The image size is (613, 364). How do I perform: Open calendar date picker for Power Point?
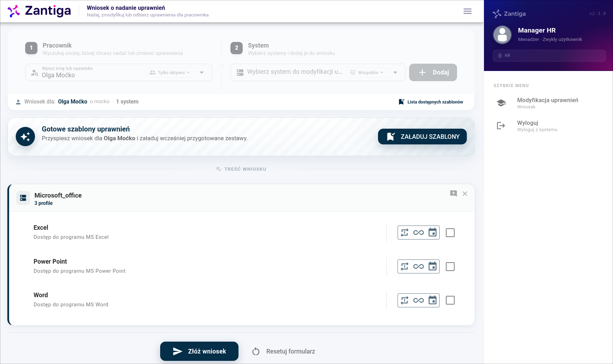pyautogui.click(x=433, y=266)
